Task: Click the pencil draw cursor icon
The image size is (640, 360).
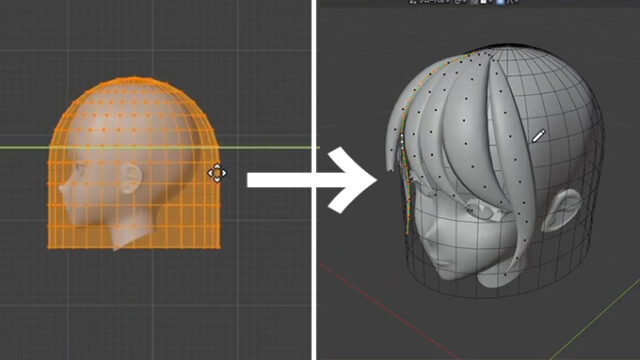Action: click(x=538, y=136)
